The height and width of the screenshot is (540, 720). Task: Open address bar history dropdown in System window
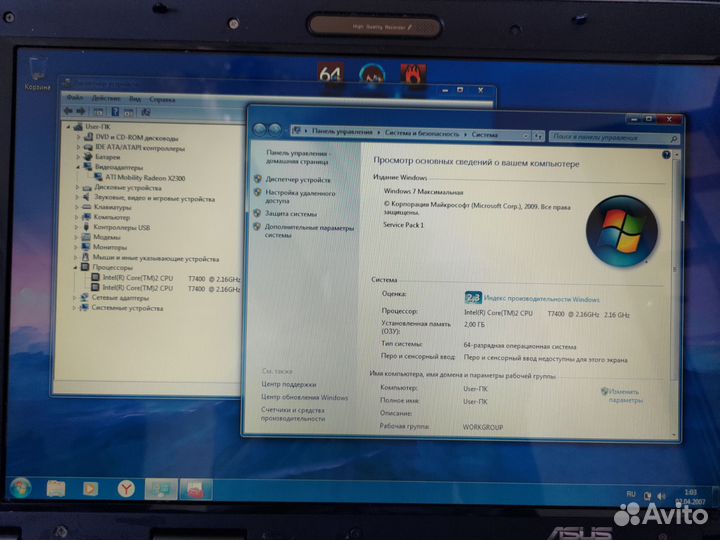[x=525, y=135]
